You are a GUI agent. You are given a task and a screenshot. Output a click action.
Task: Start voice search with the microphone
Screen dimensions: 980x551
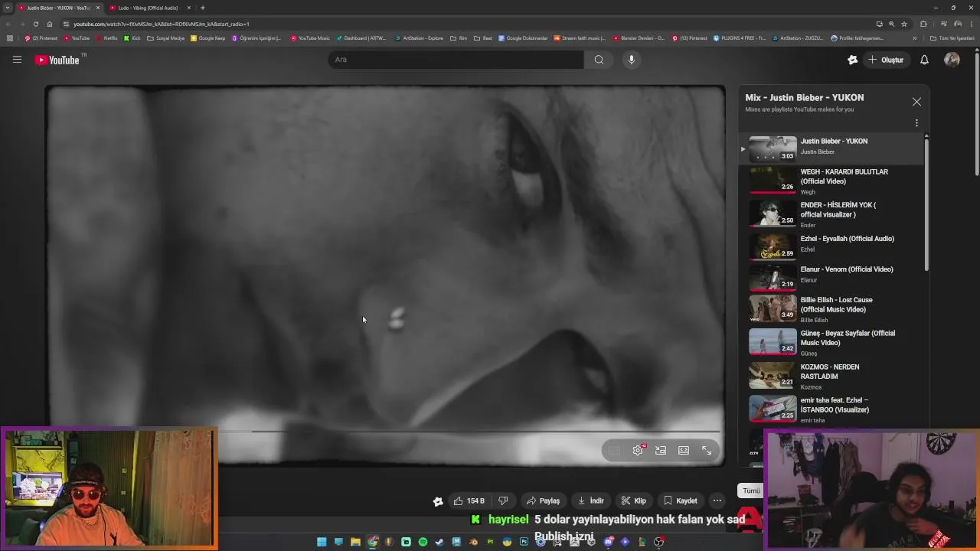[631, 60]
